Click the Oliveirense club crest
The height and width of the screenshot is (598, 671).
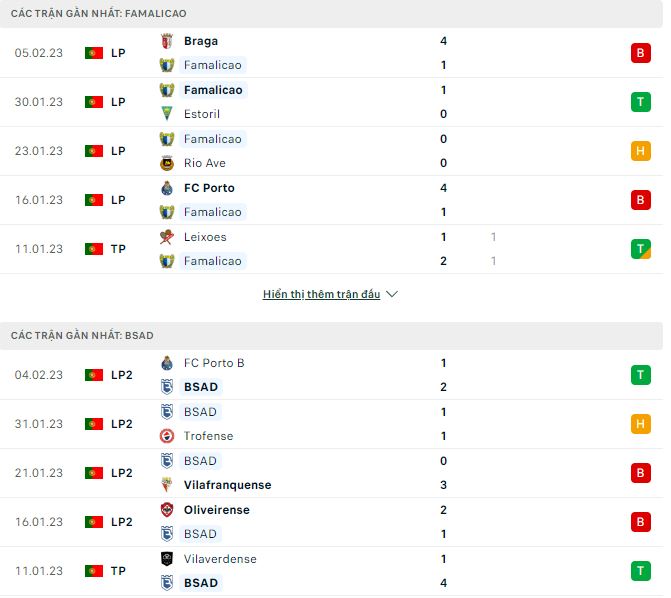click(167, 510)
